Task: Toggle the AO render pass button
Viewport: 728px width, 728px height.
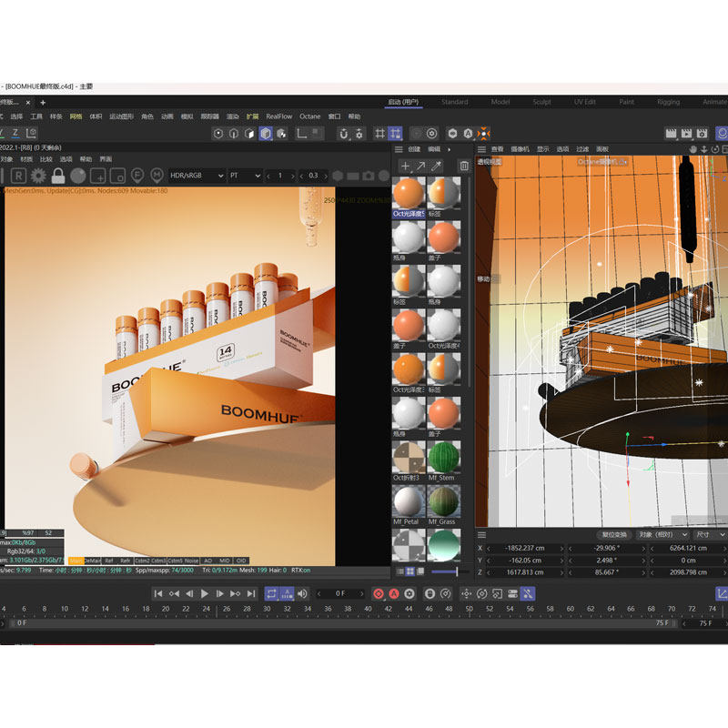Action: tap(208, 561)
